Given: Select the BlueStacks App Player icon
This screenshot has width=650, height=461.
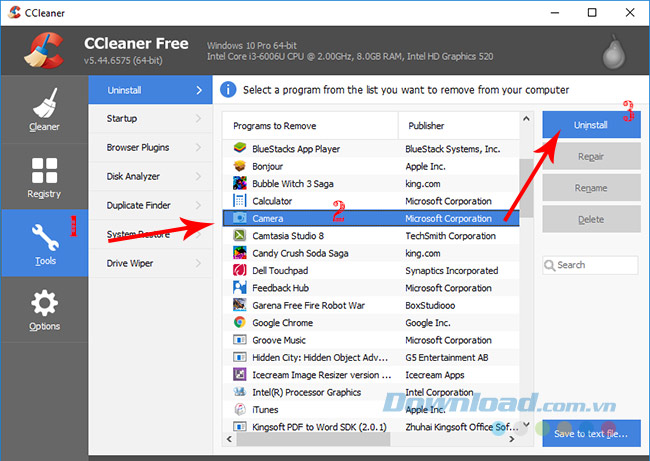Looking at the screenshot, I should coord(240,148).
